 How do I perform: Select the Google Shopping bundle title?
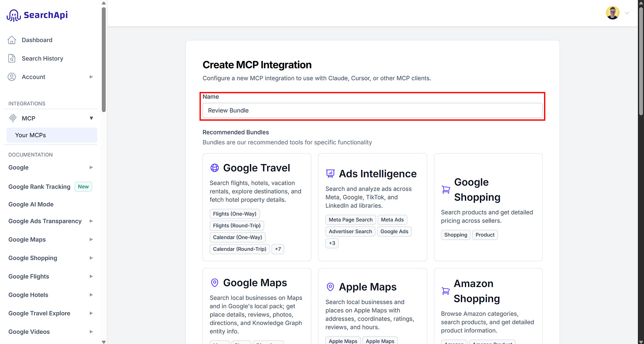(x=477, y=190)
